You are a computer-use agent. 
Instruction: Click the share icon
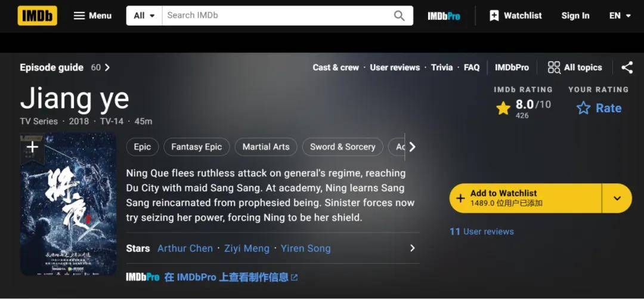(x=627, y=67)
